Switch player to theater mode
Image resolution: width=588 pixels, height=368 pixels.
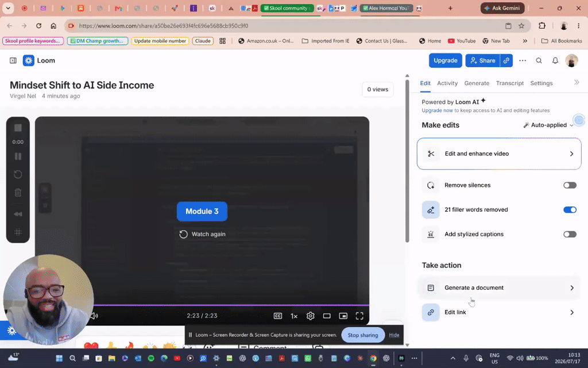pyautogui.click(x=327, y=316)
